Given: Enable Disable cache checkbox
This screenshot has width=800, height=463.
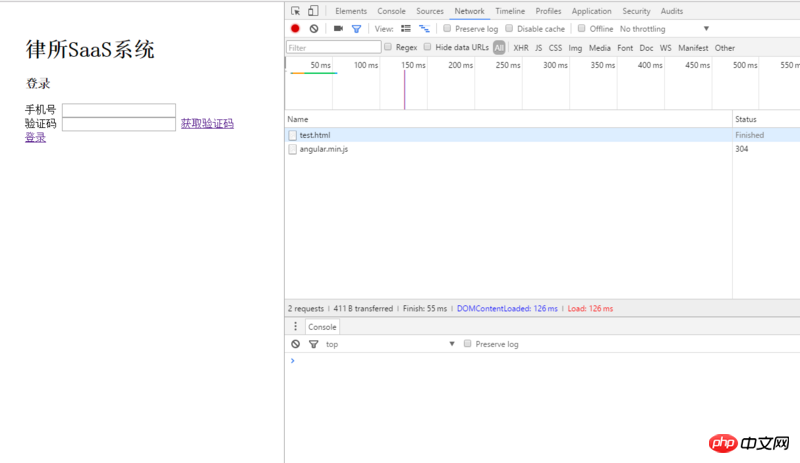Looking at the screenshot, I should pyautogui.click(x=509, y=28).
